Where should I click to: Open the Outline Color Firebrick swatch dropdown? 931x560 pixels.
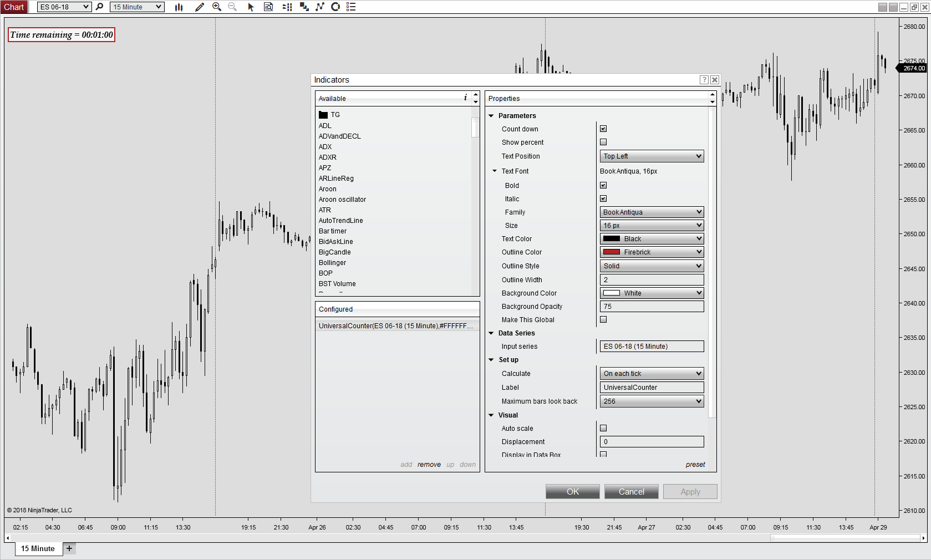pyautogui.click(x=652, y=252)
